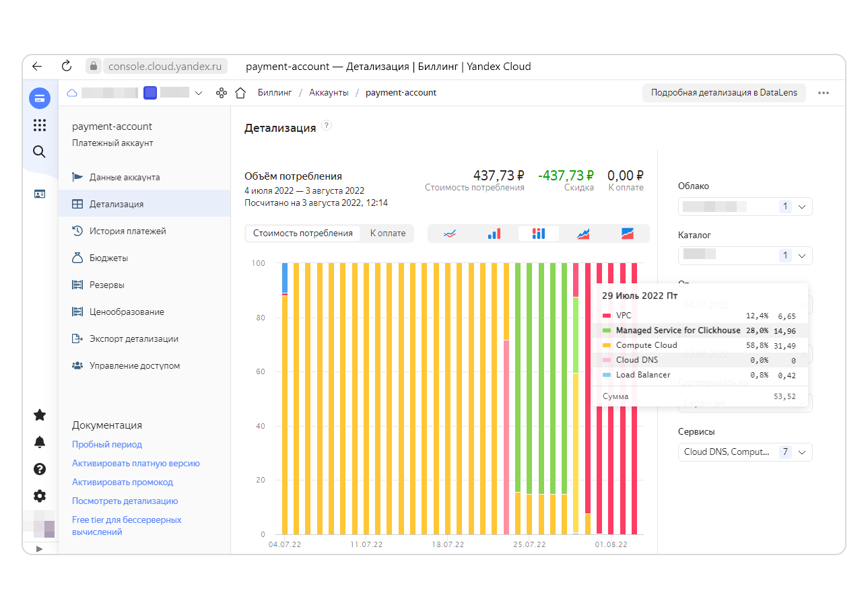Viewport: 868px width, 609px height.
Task: Open the three-dots more menu at top right
Action: (823, 93)
